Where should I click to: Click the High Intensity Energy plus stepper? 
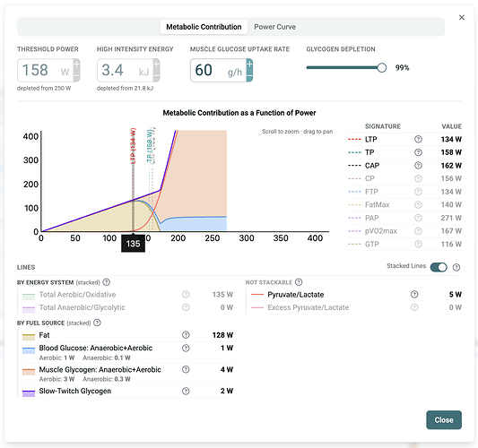coord(156,65)
